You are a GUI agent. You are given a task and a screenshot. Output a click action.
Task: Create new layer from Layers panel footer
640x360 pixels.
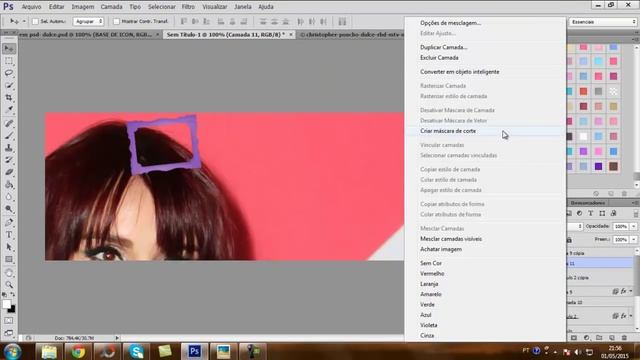[x=611, y=338]
